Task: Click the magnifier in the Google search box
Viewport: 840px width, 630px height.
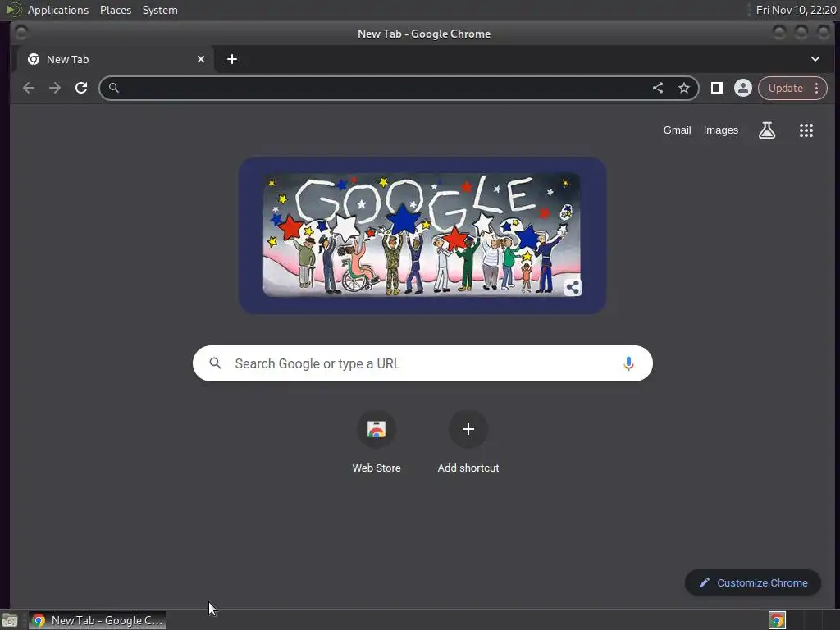Action: 216,363
